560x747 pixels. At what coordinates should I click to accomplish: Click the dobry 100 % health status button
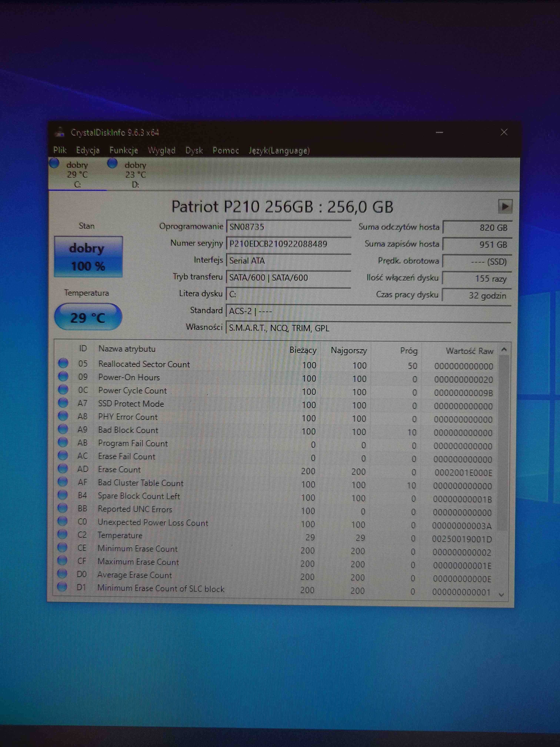click(x=88, y=257)
